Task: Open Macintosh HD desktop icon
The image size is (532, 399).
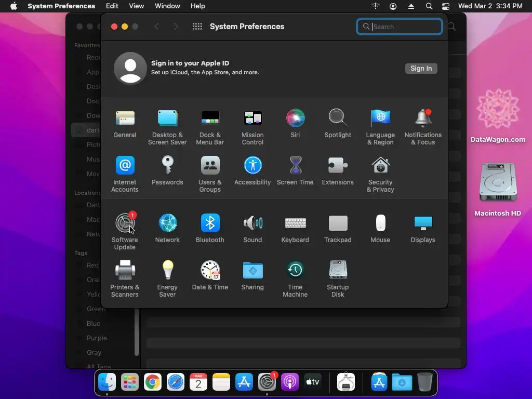Action: (498, 189)
